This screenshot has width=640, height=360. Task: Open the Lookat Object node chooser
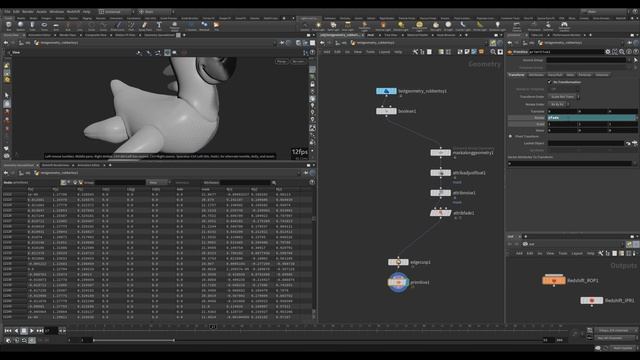point(628,143)
